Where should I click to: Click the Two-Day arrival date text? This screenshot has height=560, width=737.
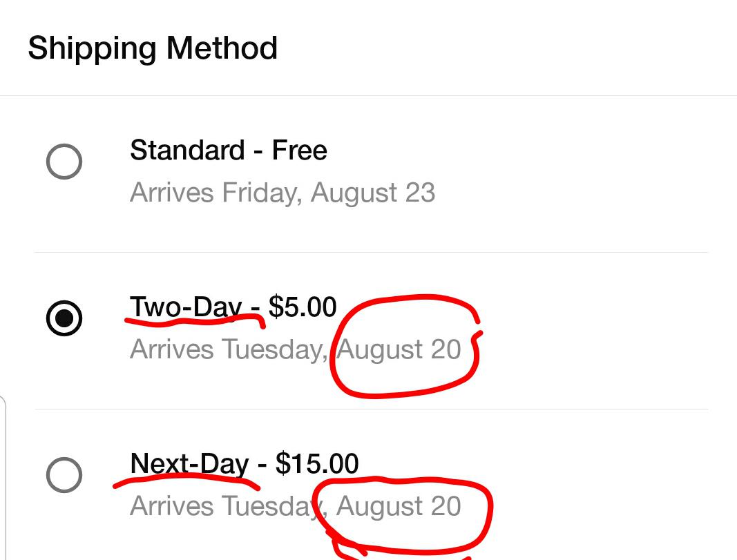click(x=296, y=349)
